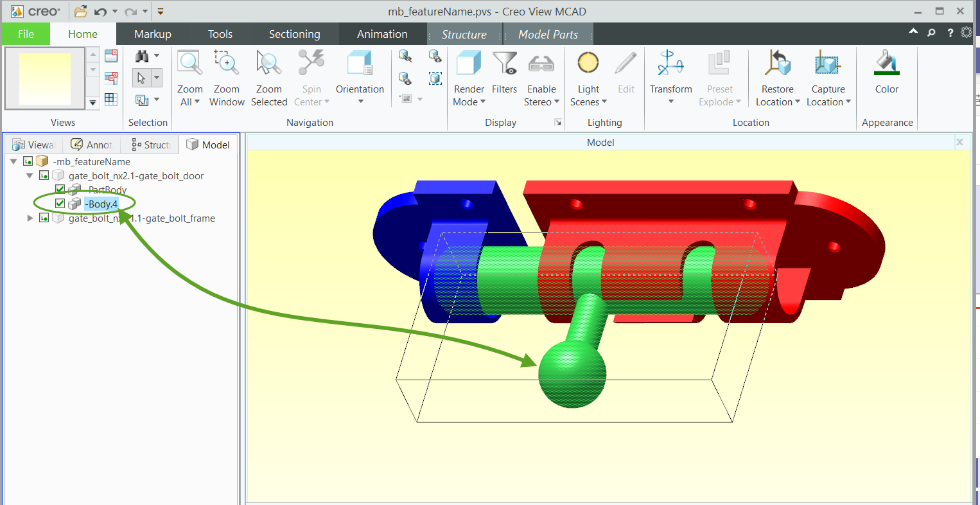This screenshot has height=505, width=980.
Task: Open the Customize Quick Access Toolbar menu
Action: (161, 12)
